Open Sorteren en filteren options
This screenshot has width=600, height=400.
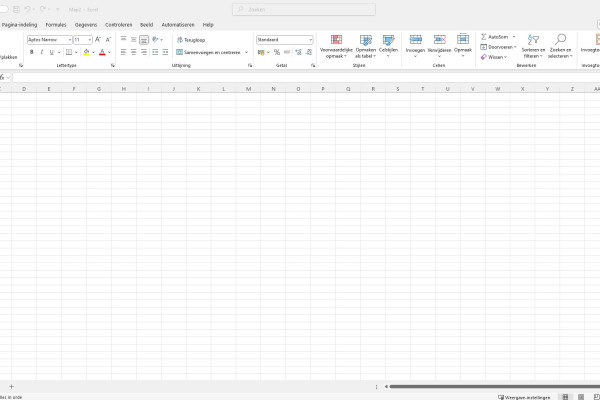(x=533, y=40)
